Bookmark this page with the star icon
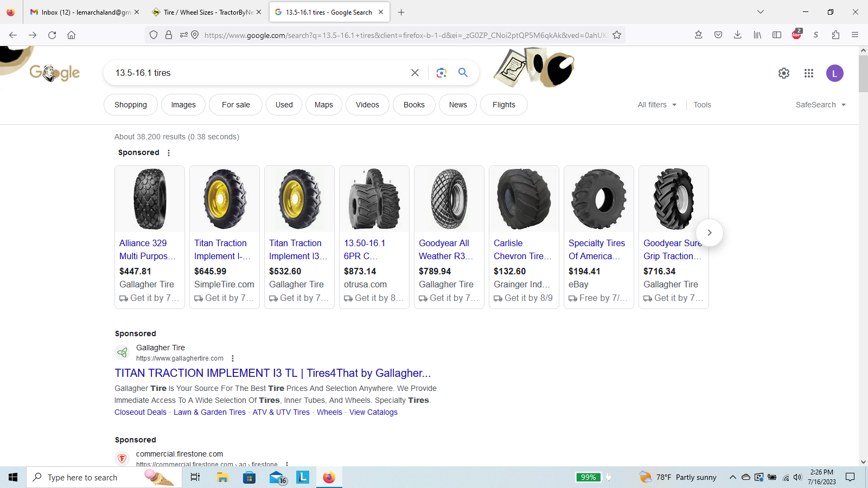 click(617, 35)
